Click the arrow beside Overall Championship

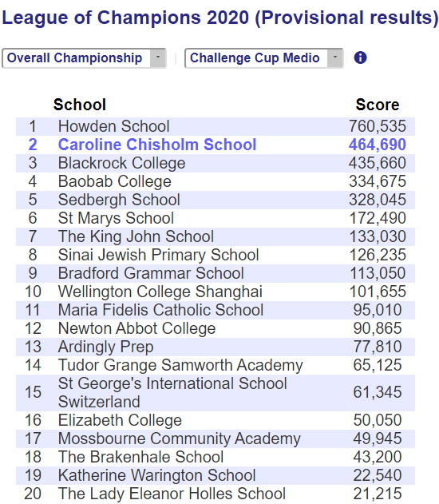pyautogui.click(x=158, y=58)
